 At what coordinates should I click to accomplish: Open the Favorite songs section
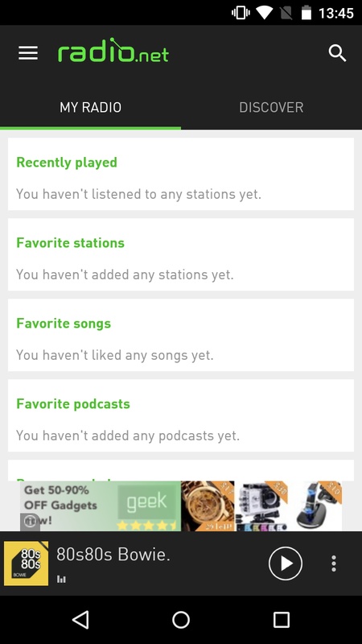pyautogui.click(x=181, y=335)
